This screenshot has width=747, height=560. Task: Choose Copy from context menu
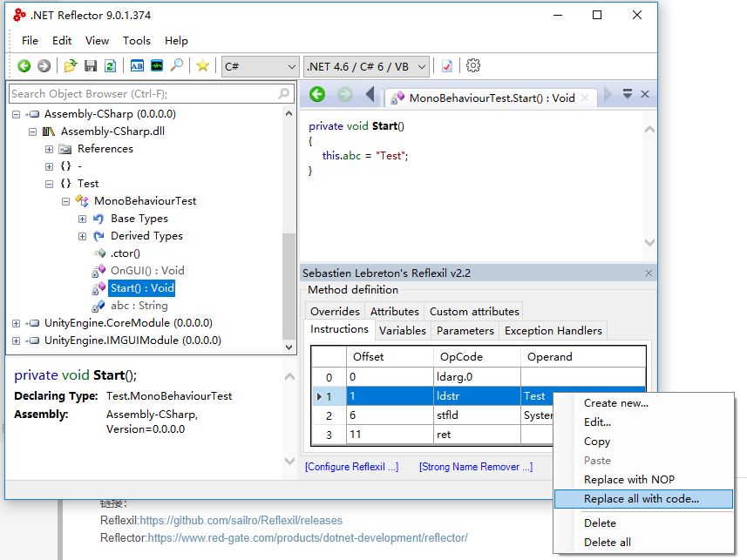(x=643, y=442)
